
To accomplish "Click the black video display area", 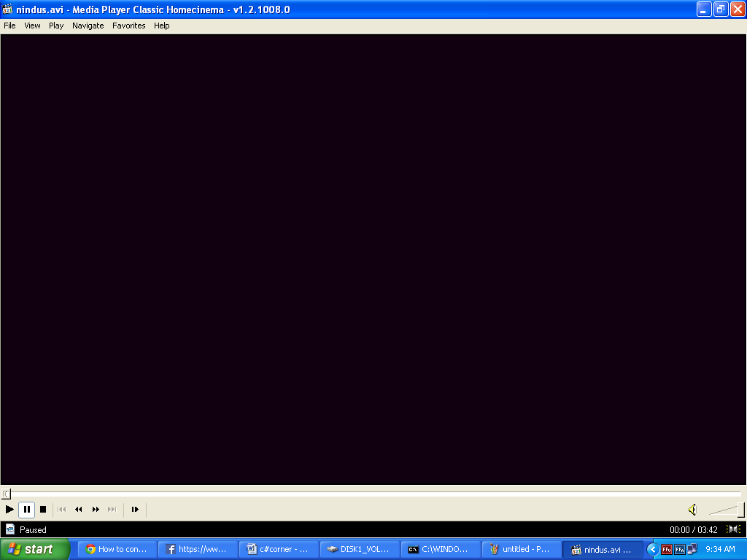I will (x=373, y=260).
